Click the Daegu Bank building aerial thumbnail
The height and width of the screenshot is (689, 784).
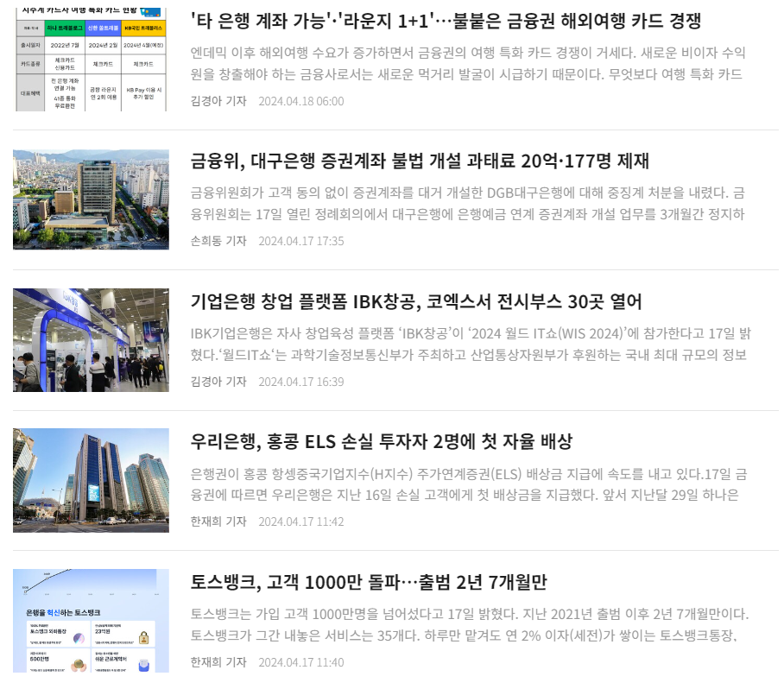tap(91, 199)
